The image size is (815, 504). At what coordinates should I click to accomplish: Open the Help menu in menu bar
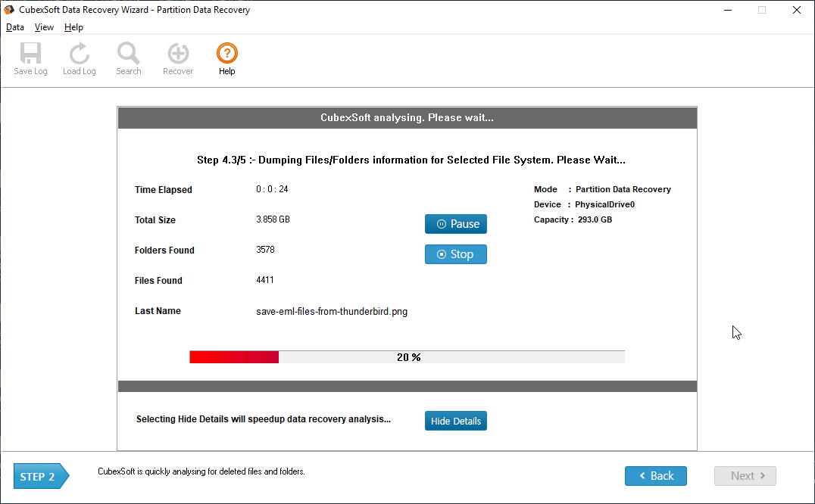click(x=73, y=27)
